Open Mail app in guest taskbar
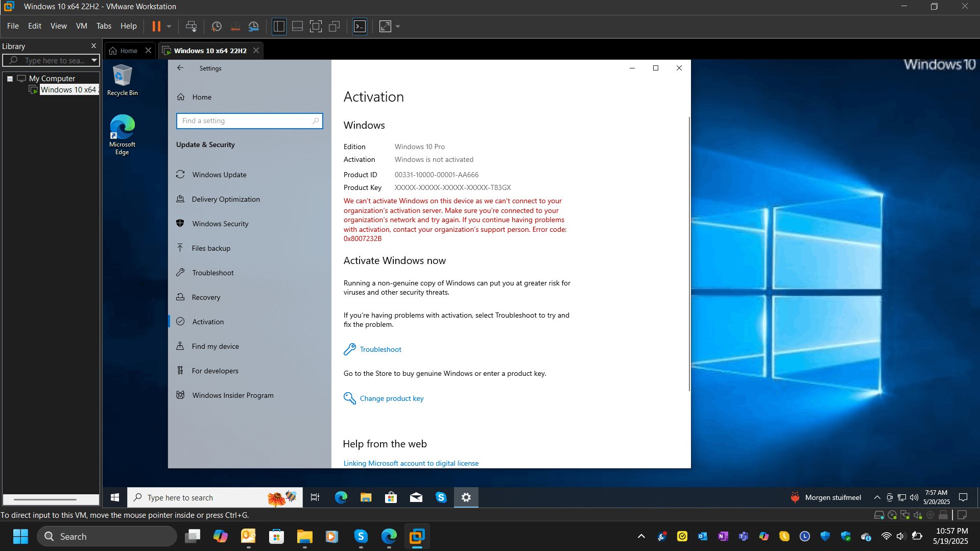 coord(416,497)
